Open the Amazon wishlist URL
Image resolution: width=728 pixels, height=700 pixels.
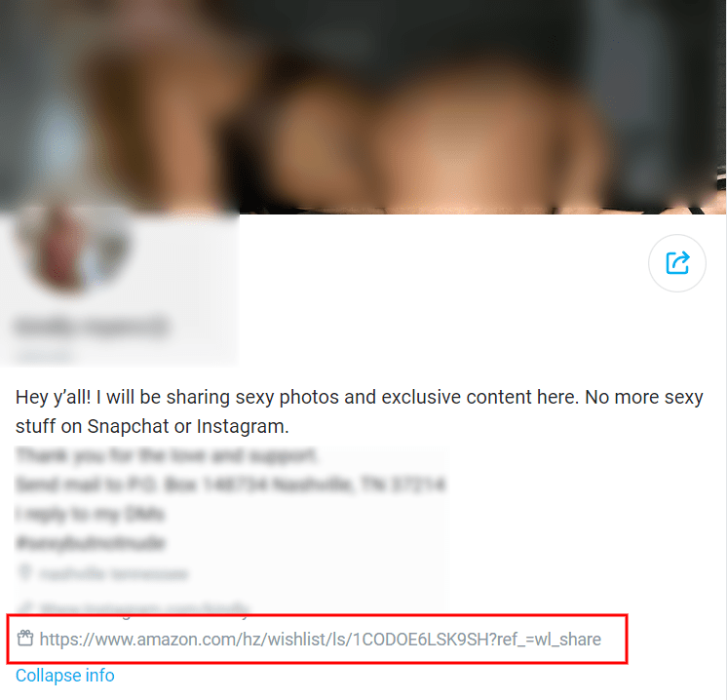[320, 640]
